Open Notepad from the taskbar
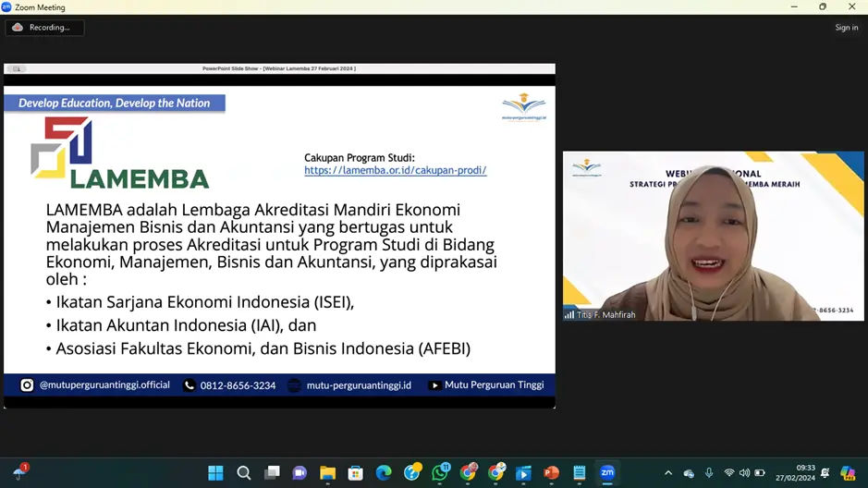The width and height of the screenshot is (868, 488). pyautogui.click(x=579, y=473)
